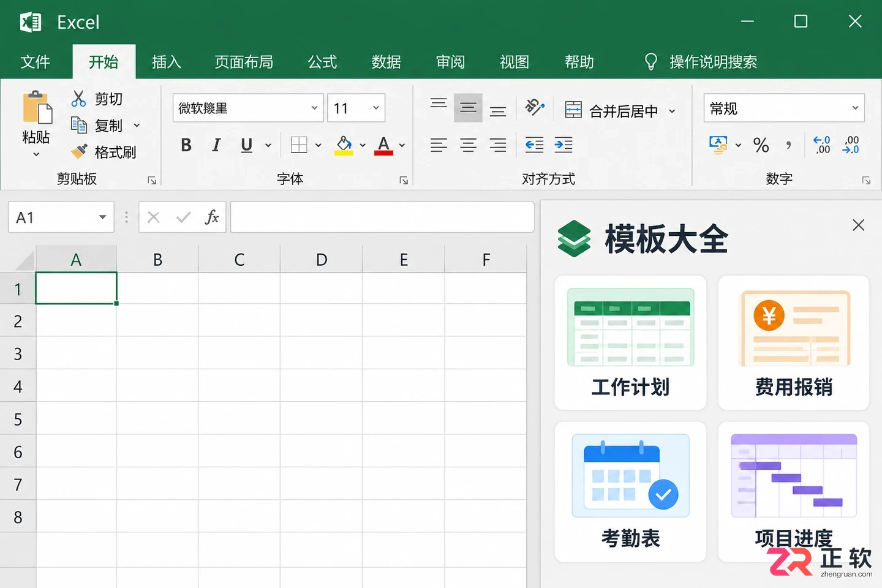Click Merge and Center button
882x588 pixels.
(611, 111)
